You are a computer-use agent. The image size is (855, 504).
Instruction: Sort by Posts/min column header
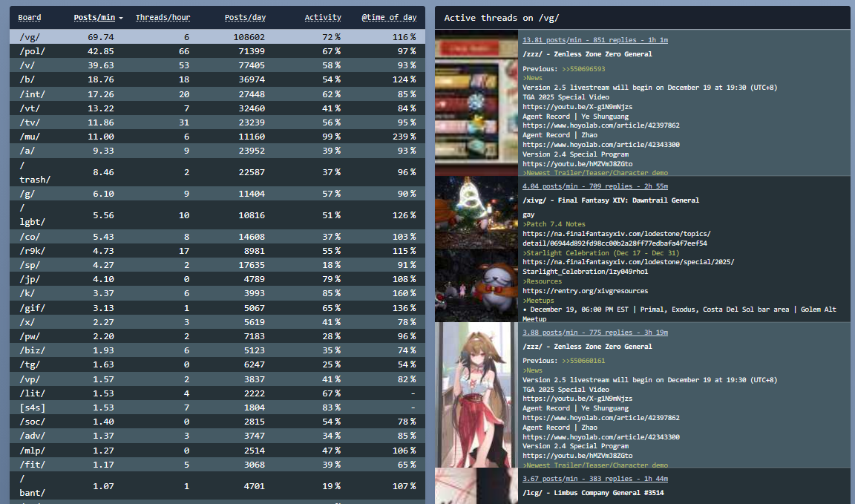click(94, 18)
